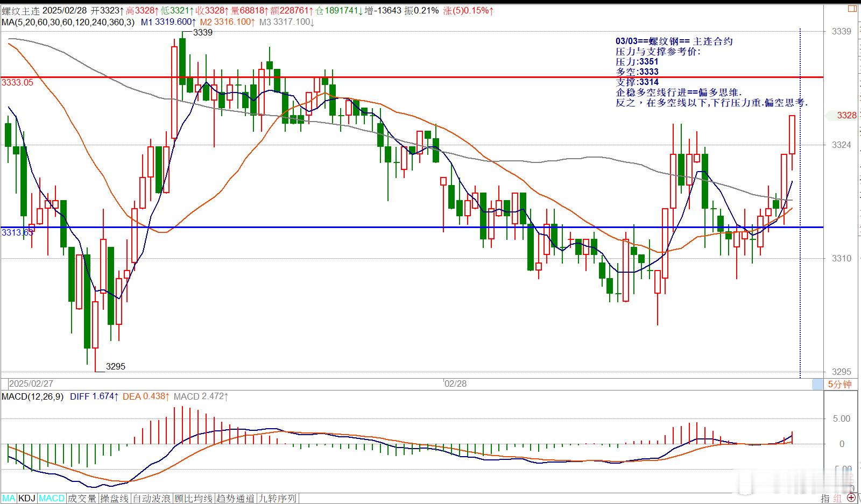The width and height of the screenshot is (861, 504).
Task: Click the MACD(12,26,9) parameter label
Action: 33,396
